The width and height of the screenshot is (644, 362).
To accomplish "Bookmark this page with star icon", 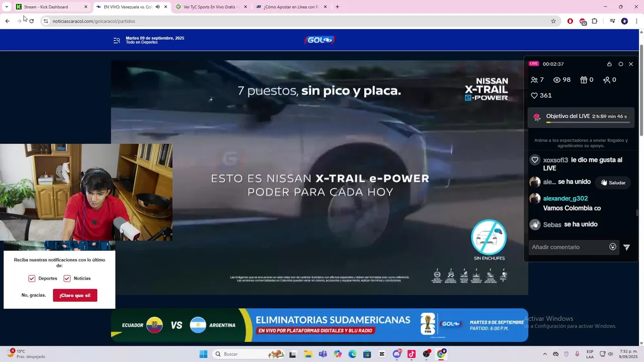I will click(x=553, y=21).
